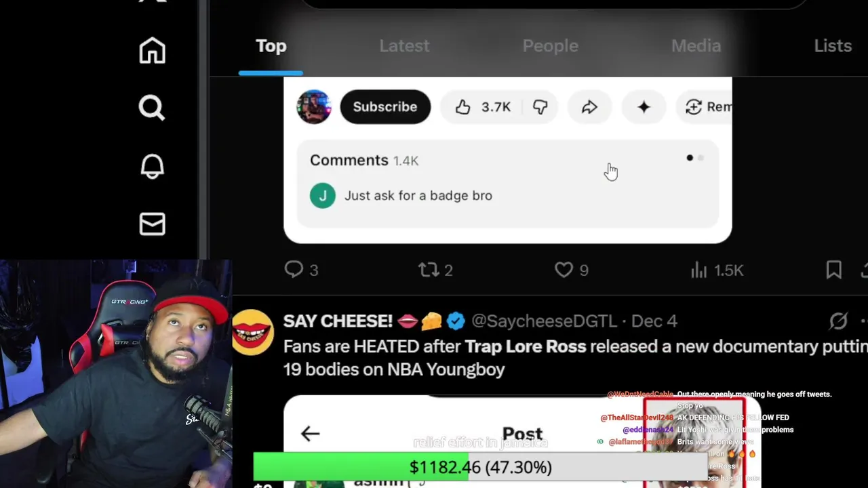The image size is (868, 488).
Task: Open the Search magnifier in sidebar
Action: point(152,108)
